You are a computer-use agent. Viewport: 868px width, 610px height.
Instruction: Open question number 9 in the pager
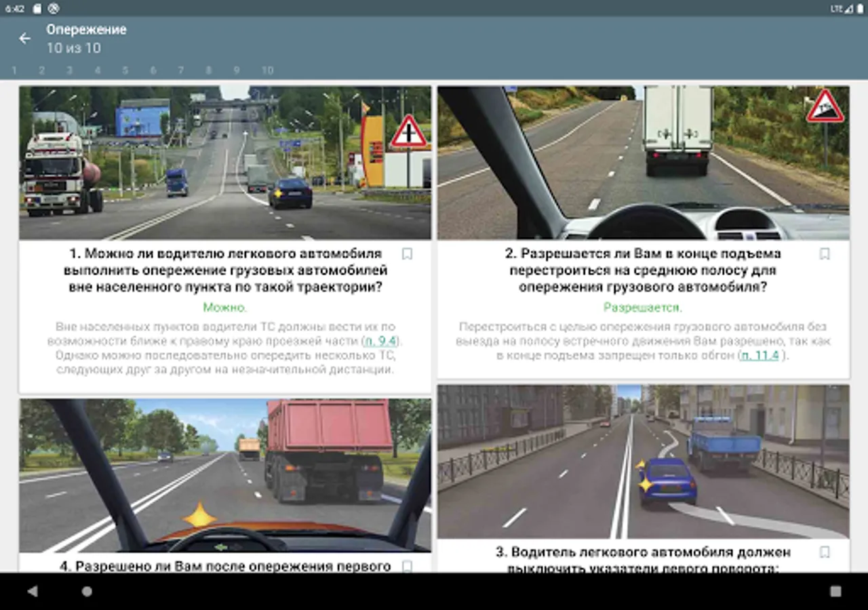[x=237, y=70]
